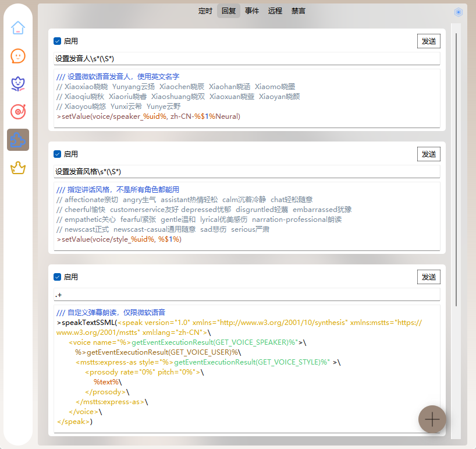Click the affectionate亲切 style list line
The image size is (476, 449).
(184, 200)
